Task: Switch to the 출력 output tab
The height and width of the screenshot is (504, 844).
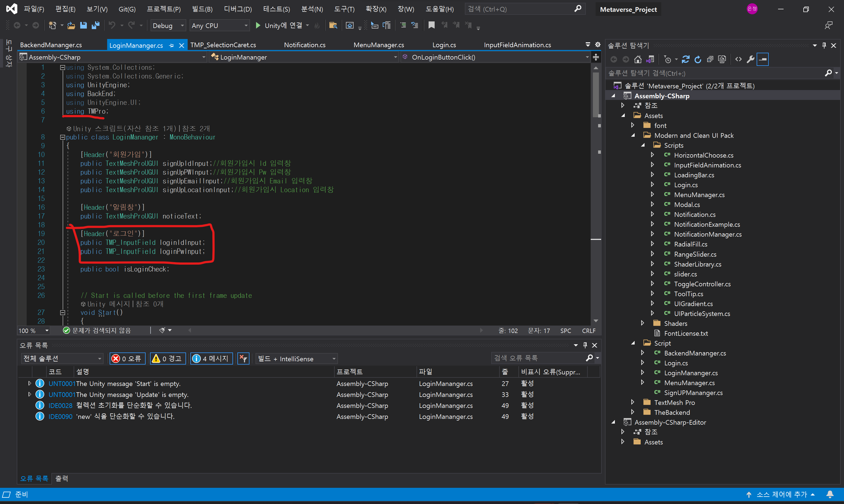Action: (62, 478)
